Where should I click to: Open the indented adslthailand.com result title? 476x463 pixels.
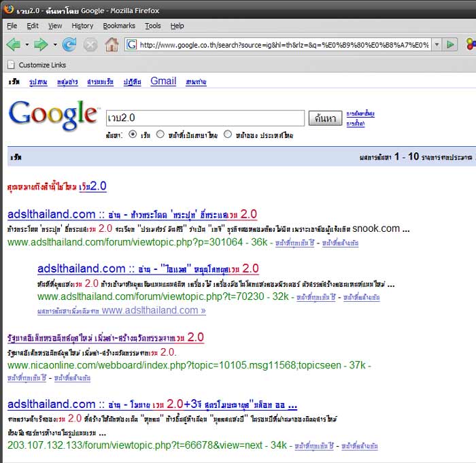click(148, 269)
